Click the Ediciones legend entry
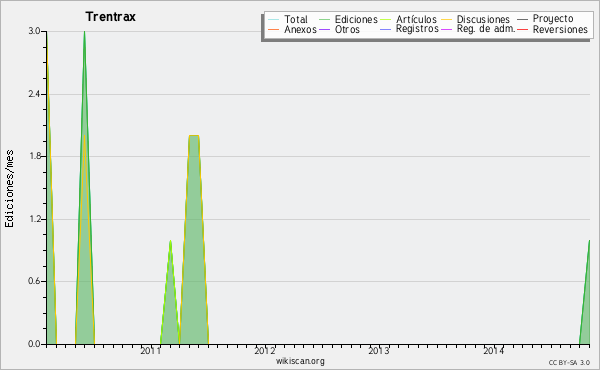The image size is (600, 370). coord(348,19)
